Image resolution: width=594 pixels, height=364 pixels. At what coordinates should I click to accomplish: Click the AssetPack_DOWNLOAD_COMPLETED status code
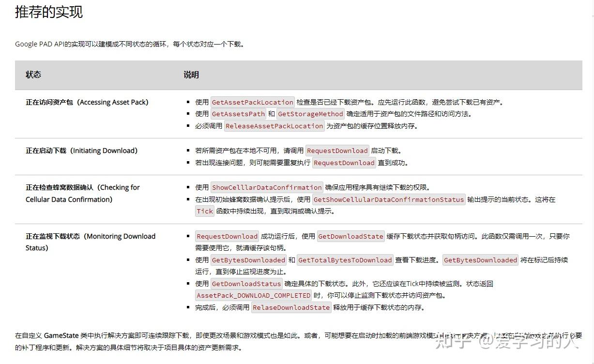tap(252, 295)
